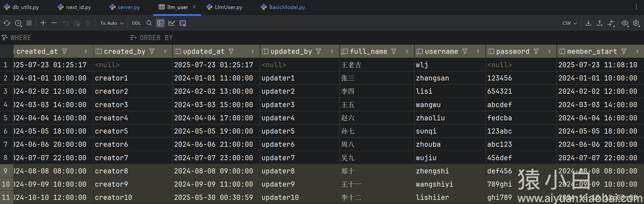This screenshot has height=204, width=644.
Task: Open the three-dot tab options menu
Action: pos(636,7)
